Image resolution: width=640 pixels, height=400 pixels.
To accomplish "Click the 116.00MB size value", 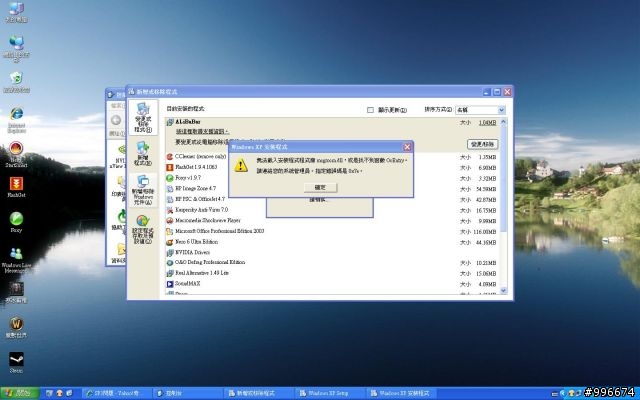I will click(x=484, y=232).
